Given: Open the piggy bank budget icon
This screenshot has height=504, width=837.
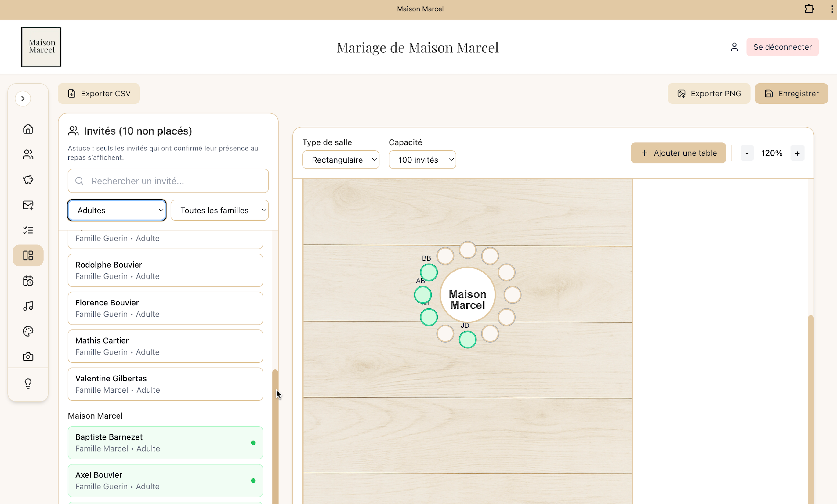Looking at the screenshot, I should [28, 179].
